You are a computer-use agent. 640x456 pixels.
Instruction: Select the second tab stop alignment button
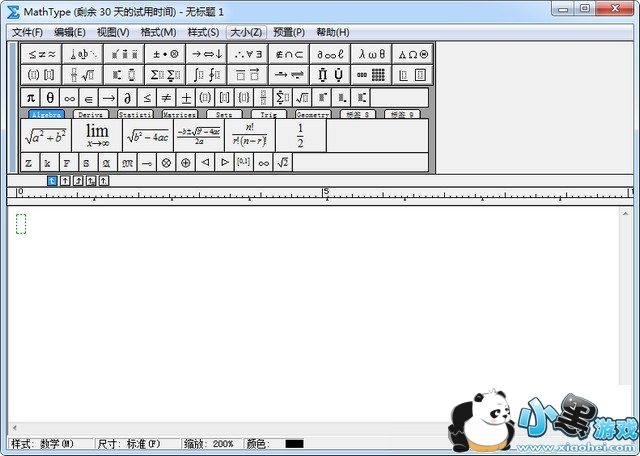click(x=65, y=180)
